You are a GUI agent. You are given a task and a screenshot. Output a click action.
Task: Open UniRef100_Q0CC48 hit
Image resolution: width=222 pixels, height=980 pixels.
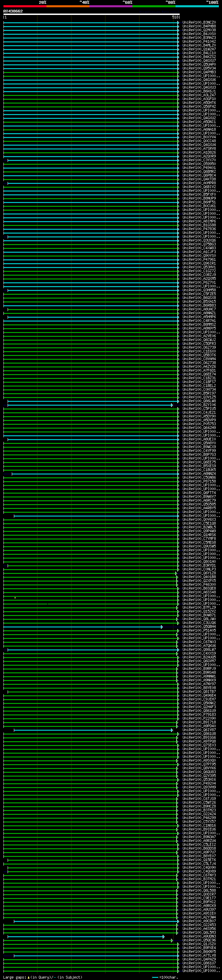[199, 141]
